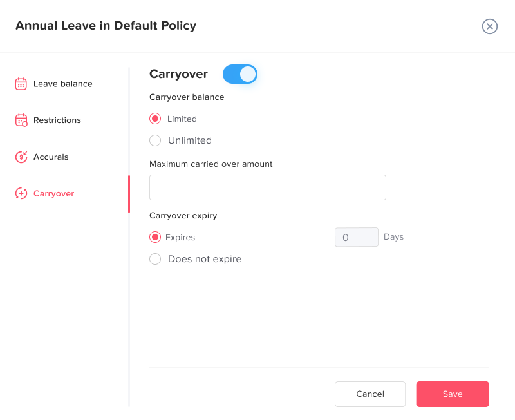Viewport: 515px width, 420px height.
Task: Save the carryover settings
Action: (453, 394)
